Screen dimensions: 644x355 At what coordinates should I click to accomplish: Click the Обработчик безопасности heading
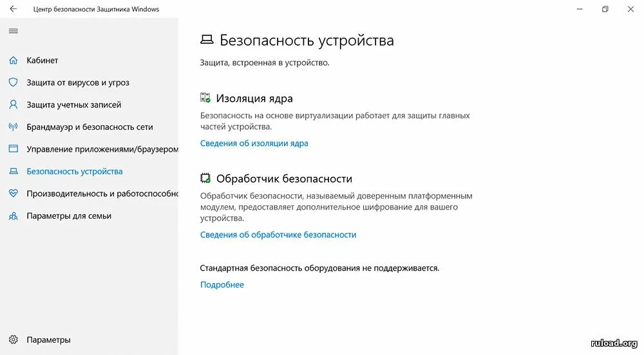click(x=284, y=179)
